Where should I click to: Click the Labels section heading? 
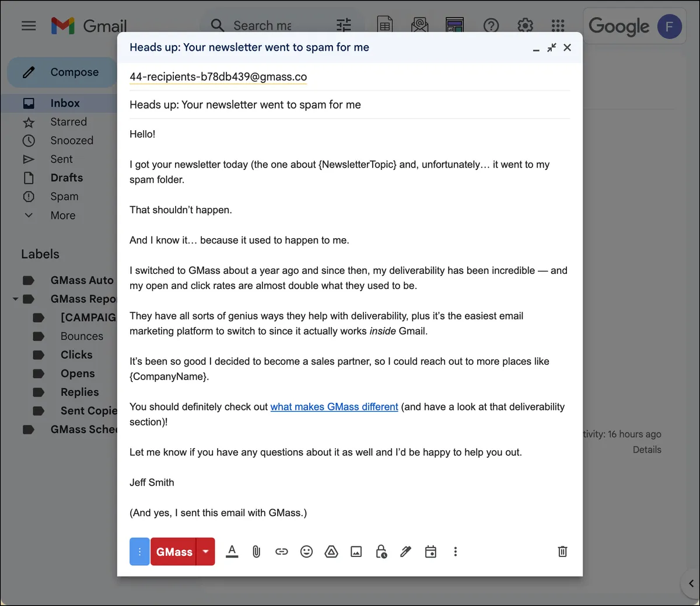(40, 254)
